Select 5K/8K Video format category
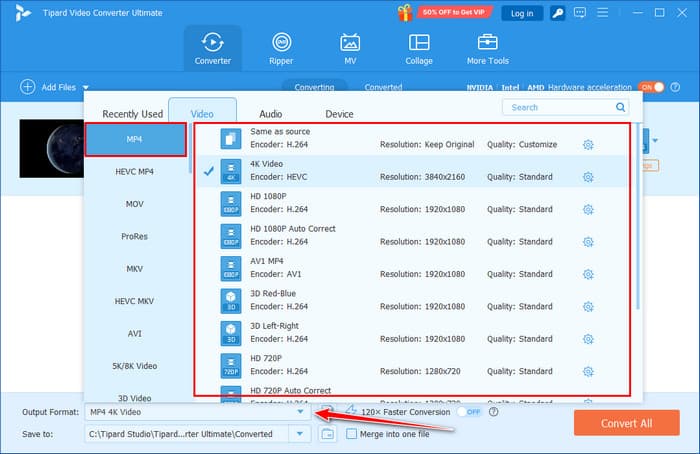 coord(134,366)
